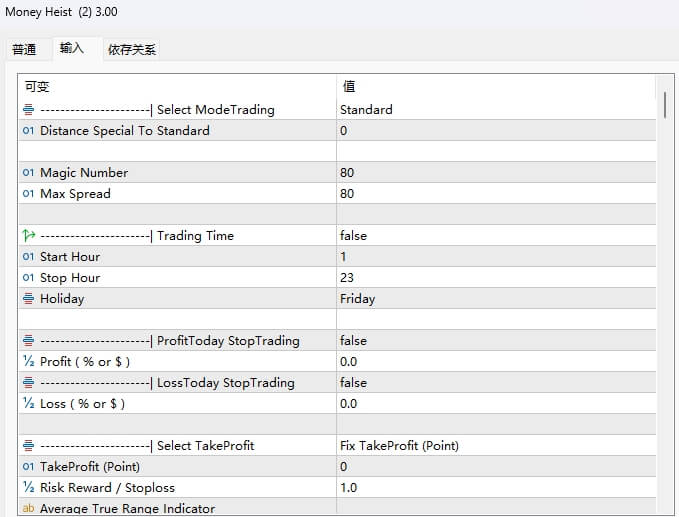Screen dimensions: 679x517
Task: Select the Risk Reward / Stoploss label
Action: tap(107, 488)
